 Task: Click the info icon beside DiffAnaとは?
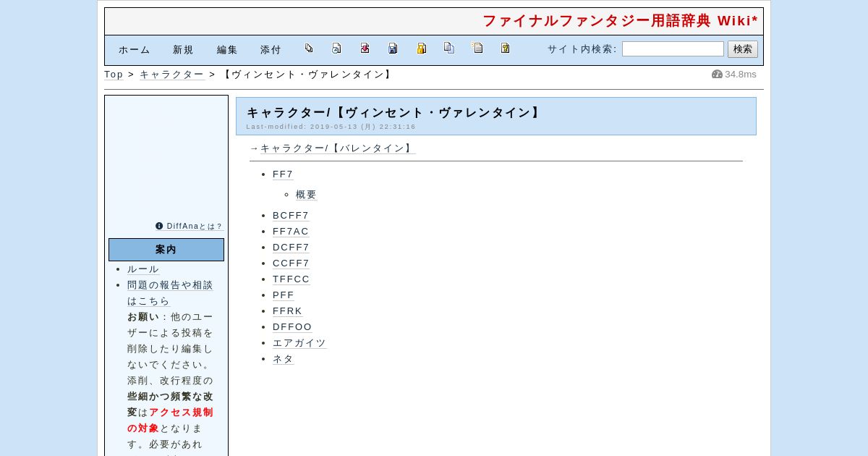coord(159,226)
